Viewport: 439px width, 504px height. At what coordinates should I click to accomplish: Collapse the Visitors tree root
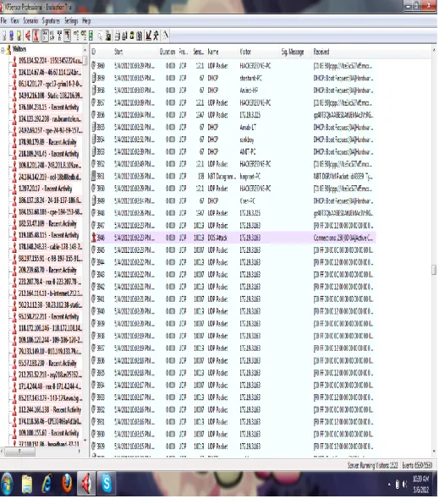point(3,50)
